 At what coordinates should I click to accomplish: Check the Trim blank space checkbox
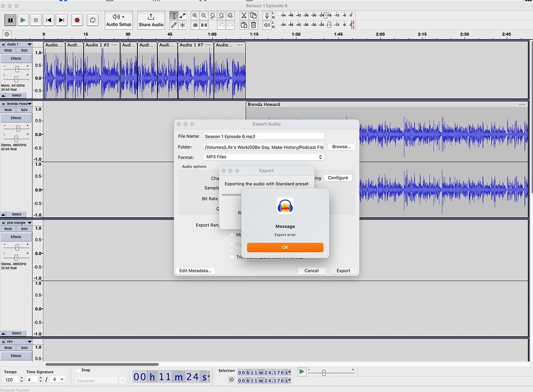coord(232,256)
